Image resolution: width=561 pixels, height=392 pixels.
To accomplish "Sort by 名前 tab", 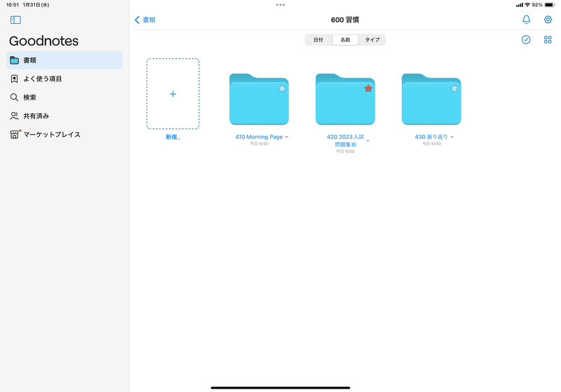I will (345, 40).
